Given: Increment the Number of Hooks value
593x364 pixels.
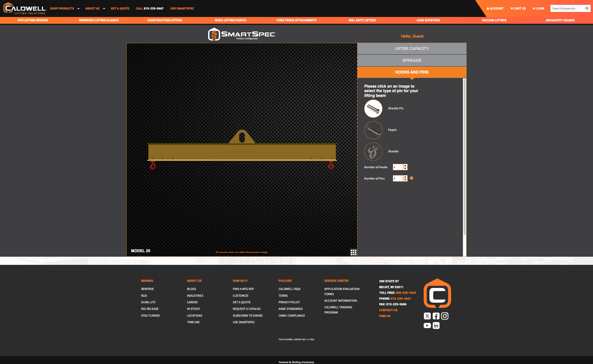Looking at the screenshot, I should [405, 166].
